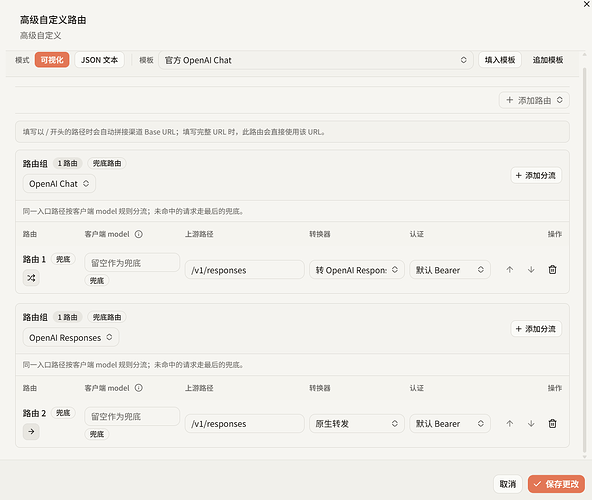Move 路由 1 down with the arrow

531,270
